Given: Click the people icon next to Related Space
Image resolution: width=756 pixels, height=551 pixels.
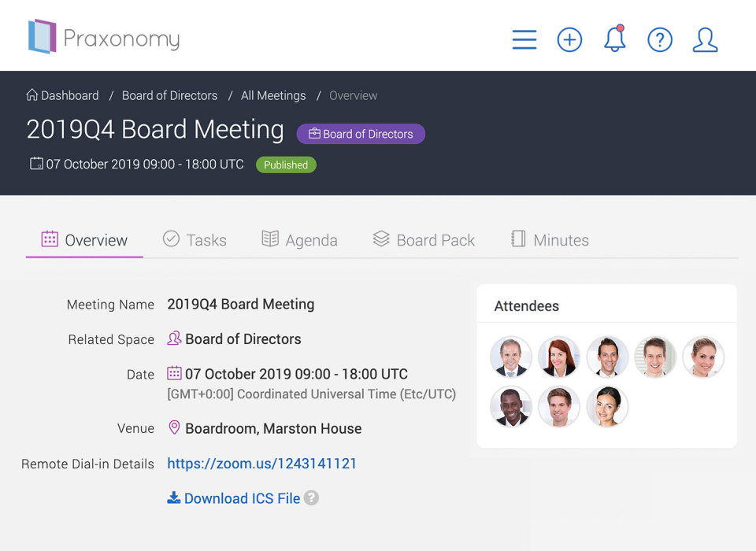Looking at the screenshot, I should [x=174, y=338].
